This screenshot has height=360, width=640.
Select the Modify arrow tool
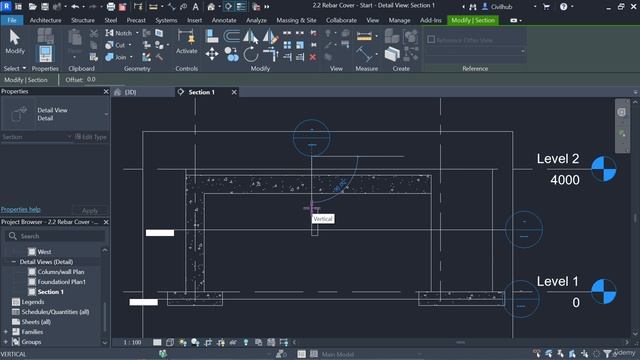point(15,42)
